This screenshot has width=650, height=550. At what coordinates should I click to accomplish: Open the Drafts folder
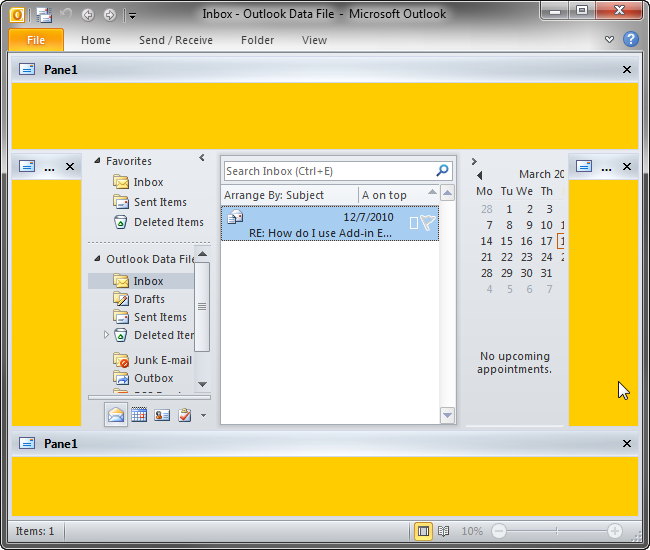pos(139,299)
